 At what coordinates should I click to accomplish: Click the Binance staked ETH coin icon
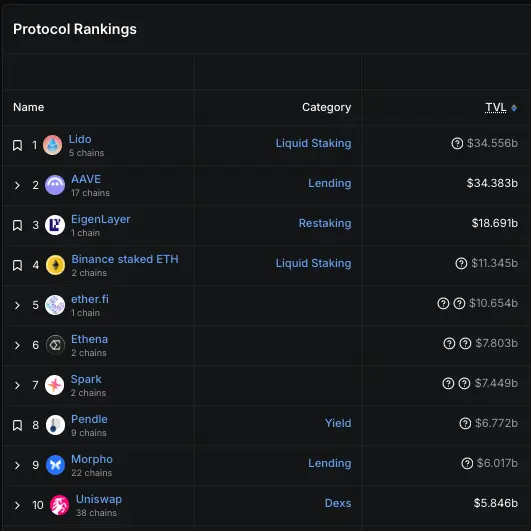55,265
